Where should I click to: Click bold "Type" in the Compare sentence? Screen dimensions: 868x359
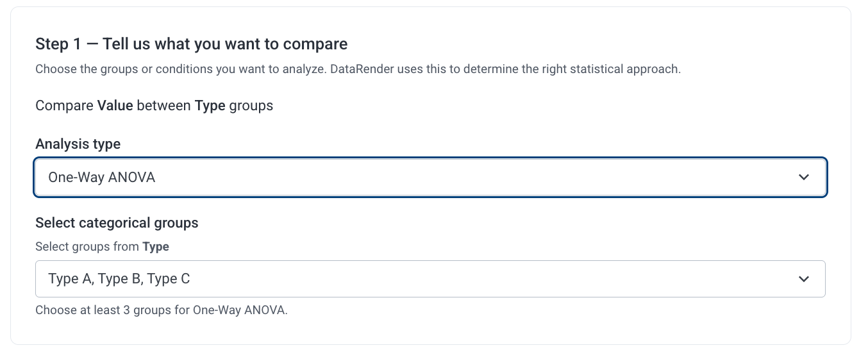[x=210, y=106]
